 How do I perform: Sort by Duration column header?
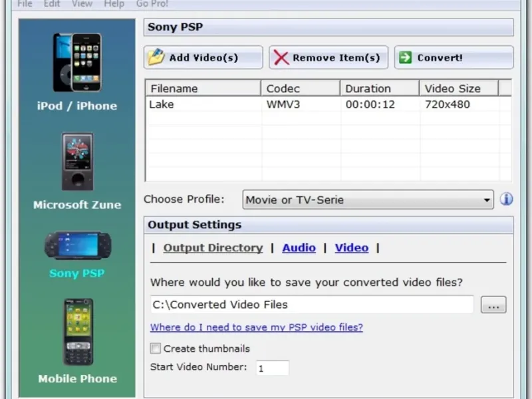click(x=380, y=88)
